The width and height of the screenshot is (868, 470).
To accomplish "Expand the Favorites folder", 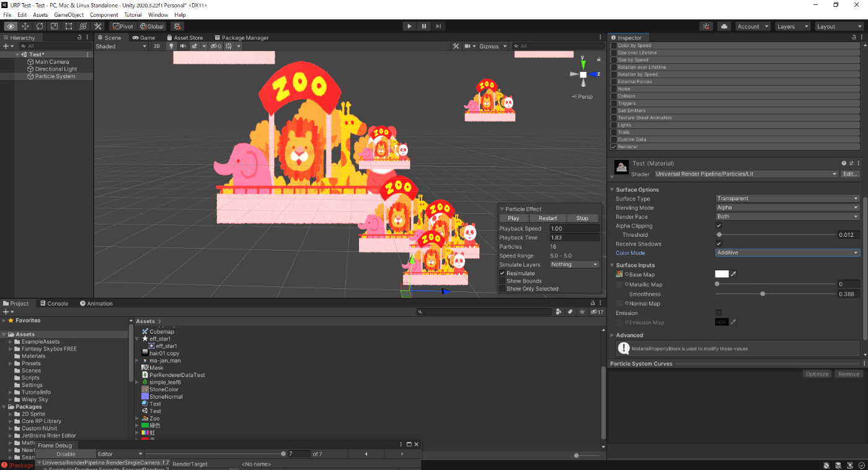I will [x=4, y=321].
